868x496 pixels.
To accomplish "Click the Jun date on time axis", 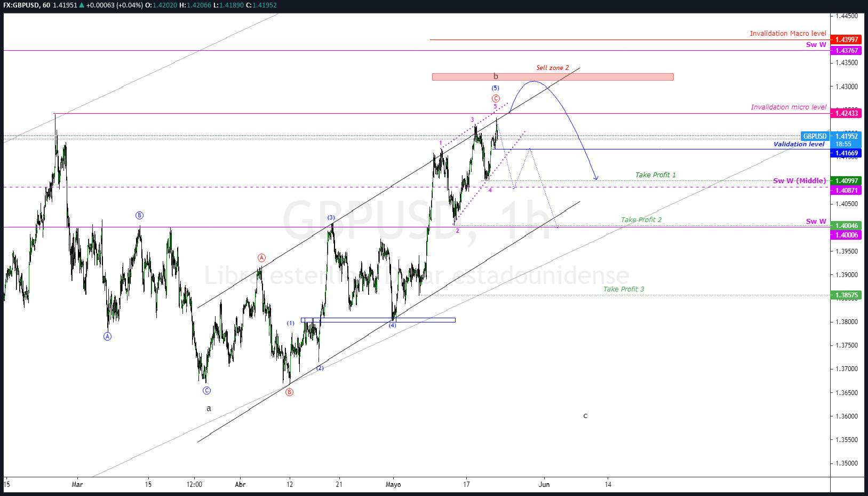I will click(544, 484).
